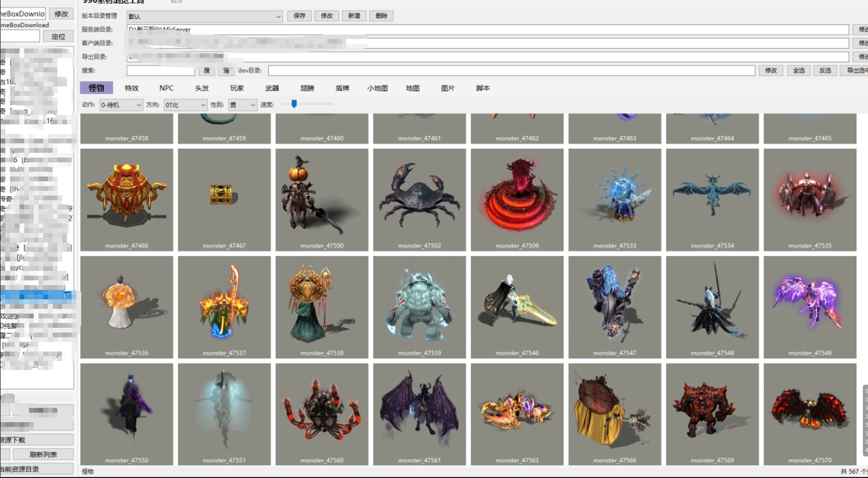Switch to the 特效 tab

(131, 88)
